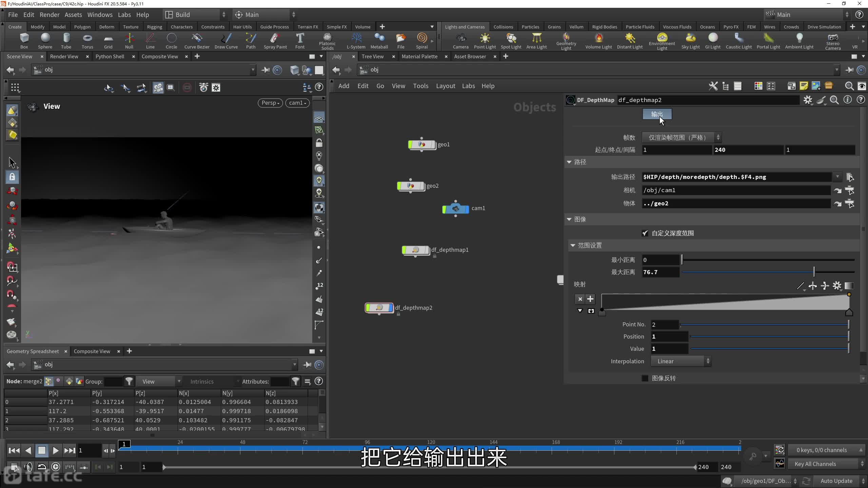Toggle Auto Update mode at bottom right

[836, 481]
